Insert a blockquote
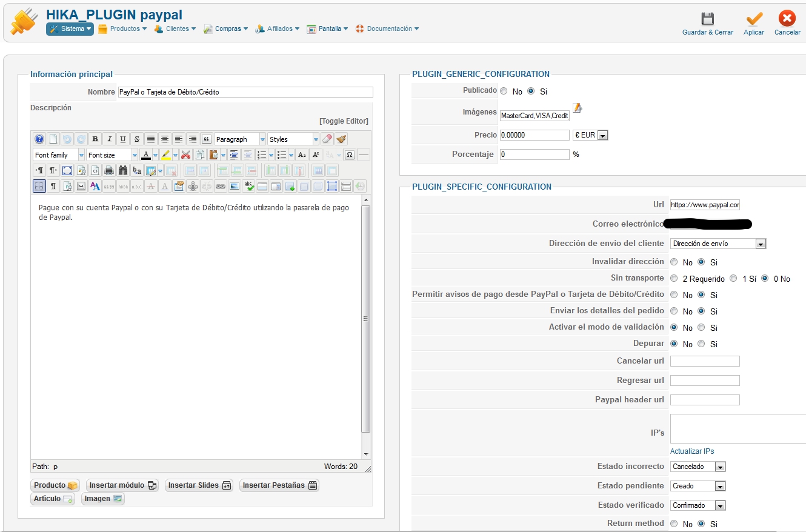 click(x=206, y=139)
